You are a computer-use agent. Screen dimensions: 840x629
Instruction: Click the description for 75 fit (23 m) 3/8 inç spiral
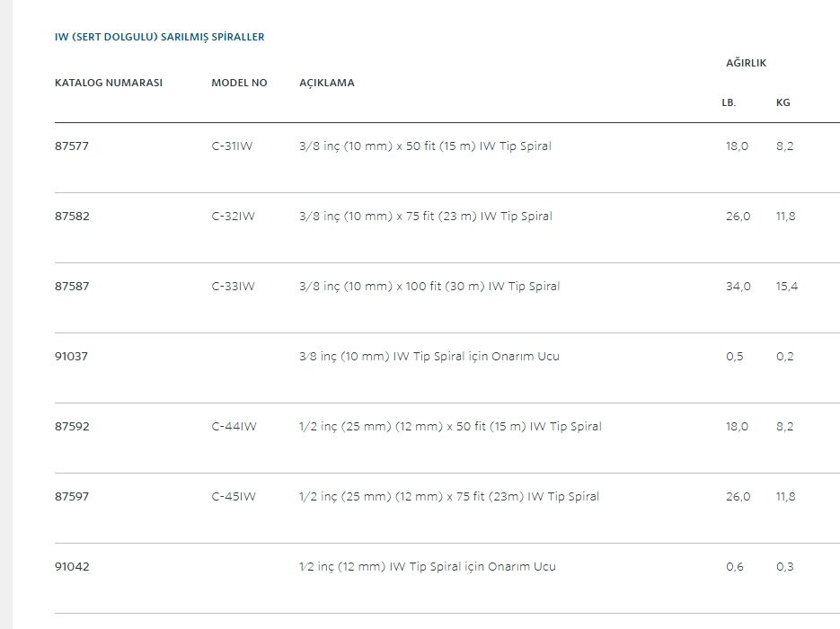425,216
